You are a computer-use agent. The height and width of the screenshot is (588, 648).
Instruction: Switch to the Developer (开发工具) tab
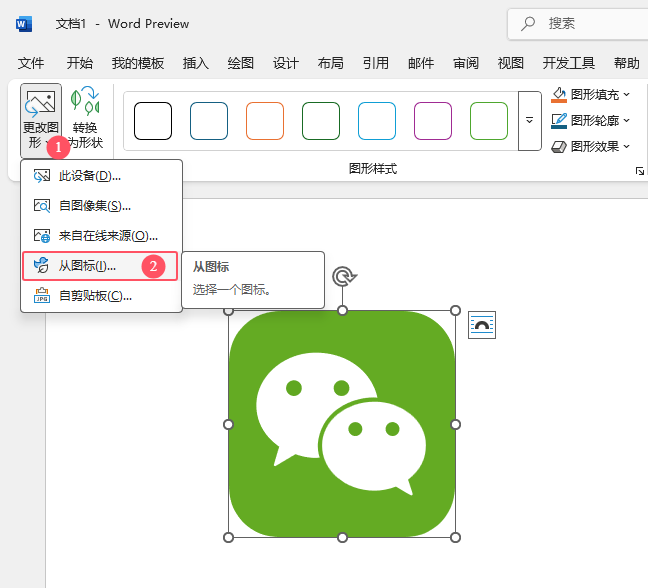coord(569,63)
